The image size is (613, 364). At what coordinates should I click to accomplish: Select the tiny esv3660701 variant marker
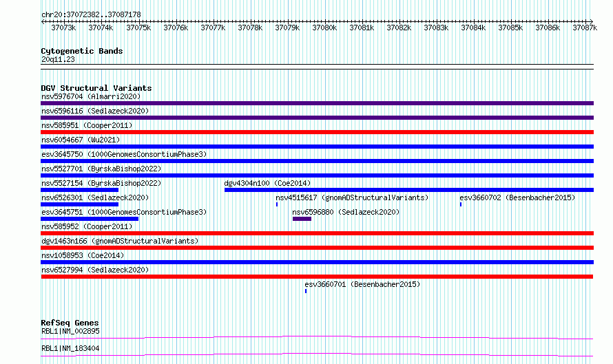[x=306, y=291]
